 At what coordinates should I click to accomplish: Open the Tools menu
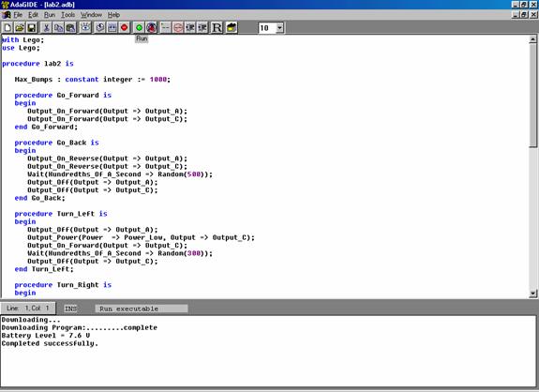(x=68, y=15)
